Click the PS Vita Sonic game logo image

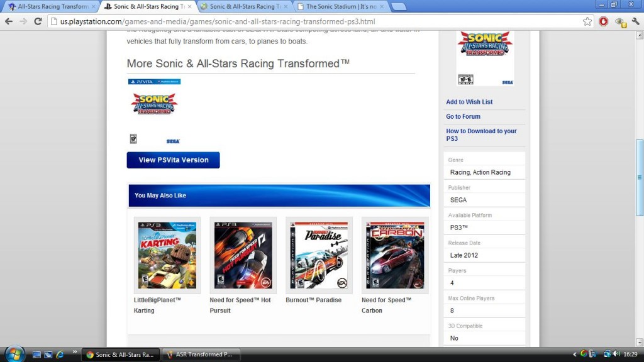point(155,104)
